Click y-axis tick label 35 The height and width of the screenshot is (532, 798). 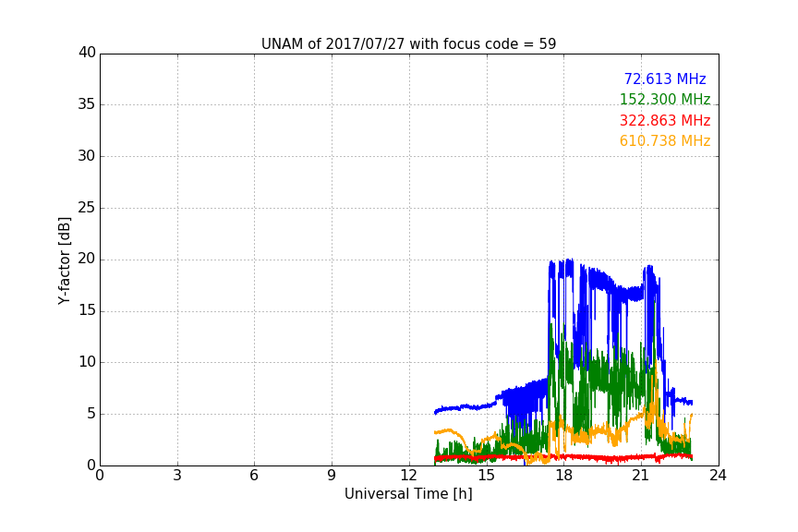[87, 104]
